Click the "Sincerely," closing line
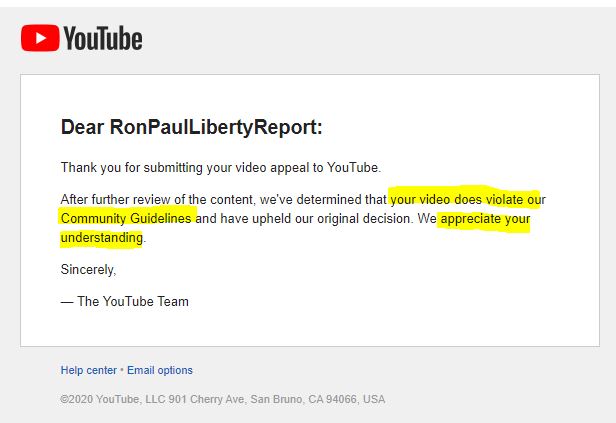This screenshot has width=616, height=423. 88,270
